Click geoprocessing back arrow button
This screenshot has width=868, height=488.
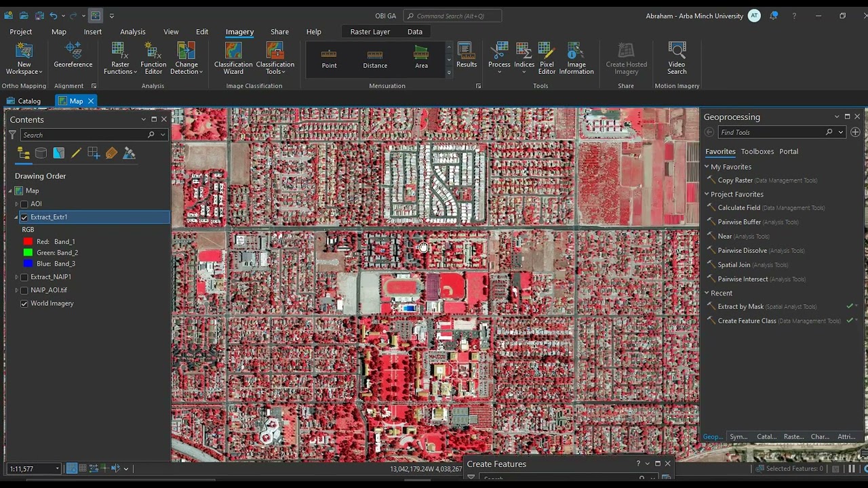pos(709,132)
